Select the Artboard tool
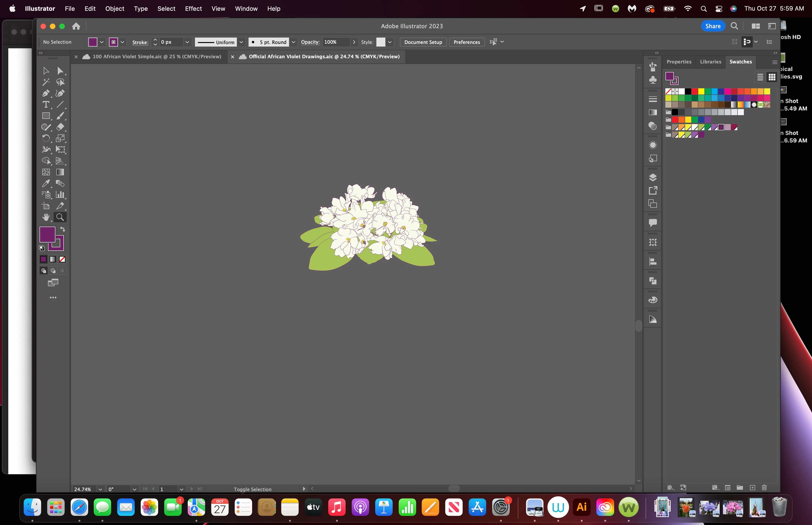812x525 pixels. 46,206
